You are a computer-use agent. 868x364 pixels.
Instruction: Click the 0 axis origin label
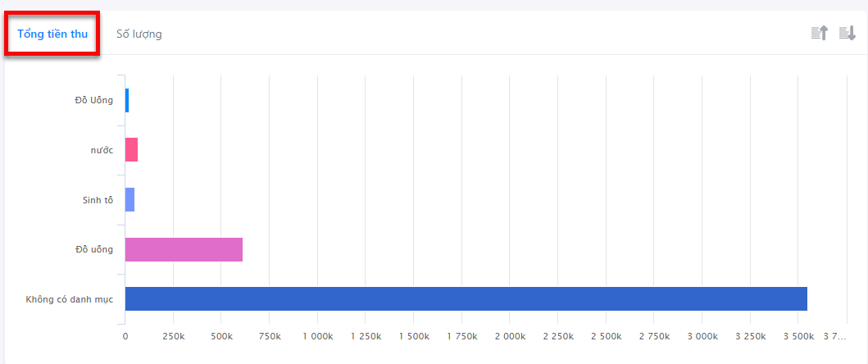(x=125, y=336)
